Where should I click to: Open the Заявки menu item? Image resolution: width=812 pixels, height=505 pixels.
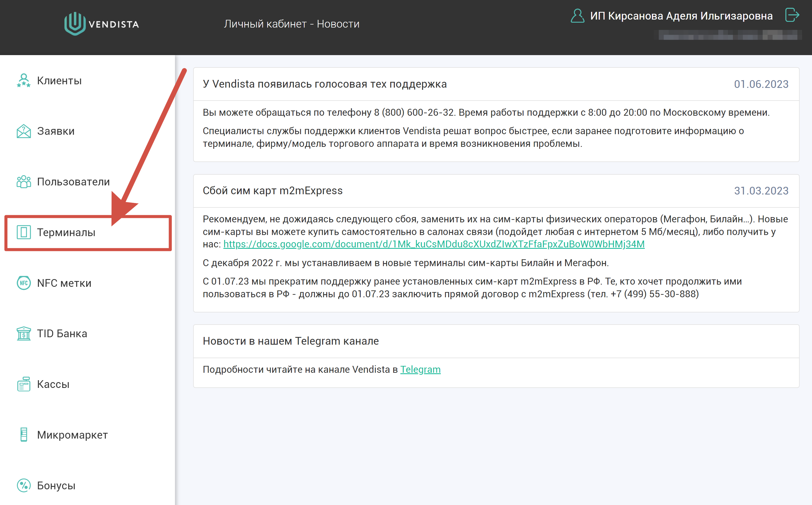tap(56, 131)
